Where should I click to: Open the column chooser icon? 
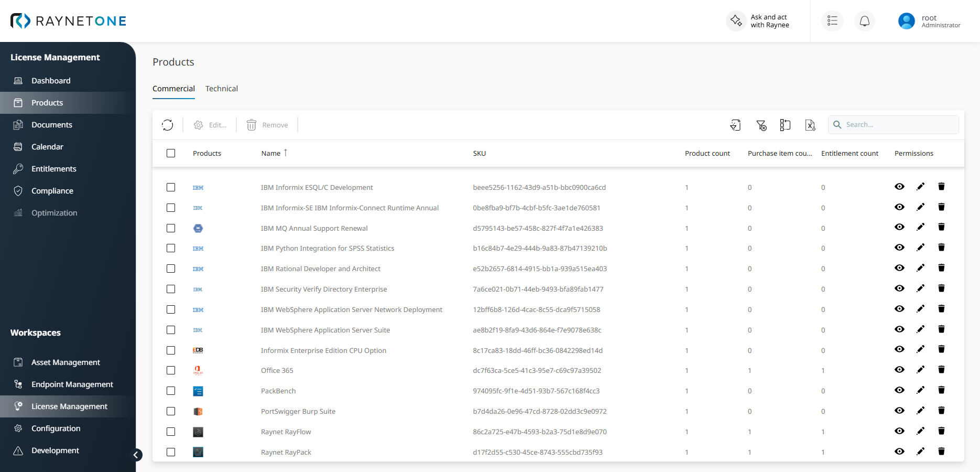[x=785, y=125]
